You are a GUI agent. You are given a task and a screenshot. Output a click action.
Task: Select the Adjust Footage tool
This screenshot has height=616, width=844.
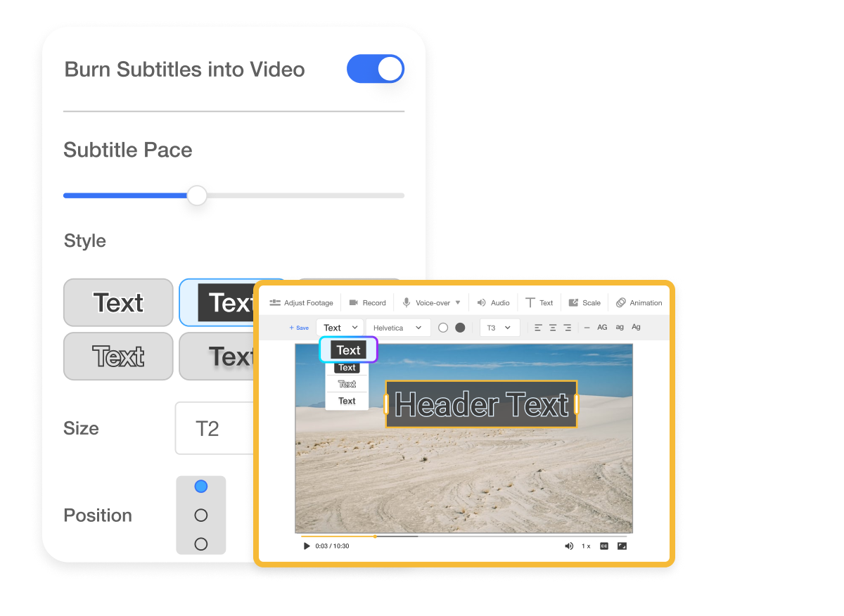pyautogui.click(x=301, y=302)
